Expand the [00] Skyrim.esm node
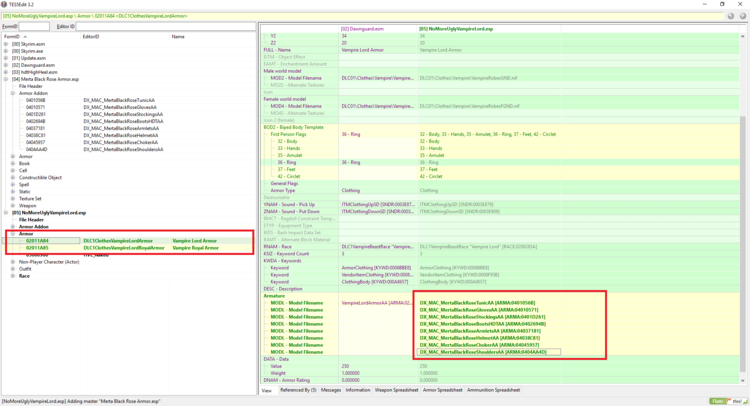Viewport: 750px width, 406px height. point(6,44)
